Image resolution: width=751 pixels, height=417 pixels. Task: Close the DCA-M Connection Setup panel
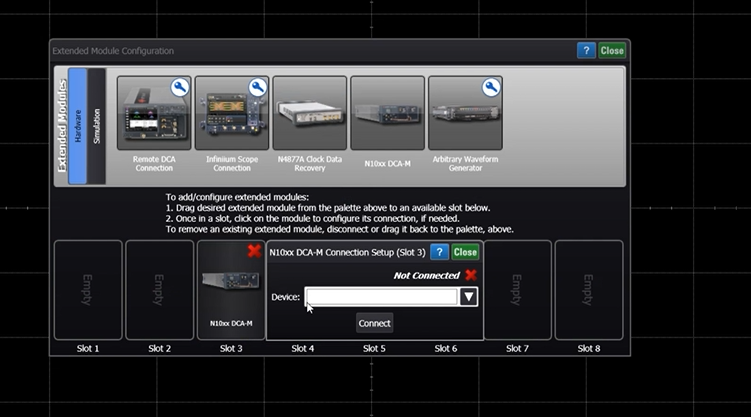(x=465, y=252)
